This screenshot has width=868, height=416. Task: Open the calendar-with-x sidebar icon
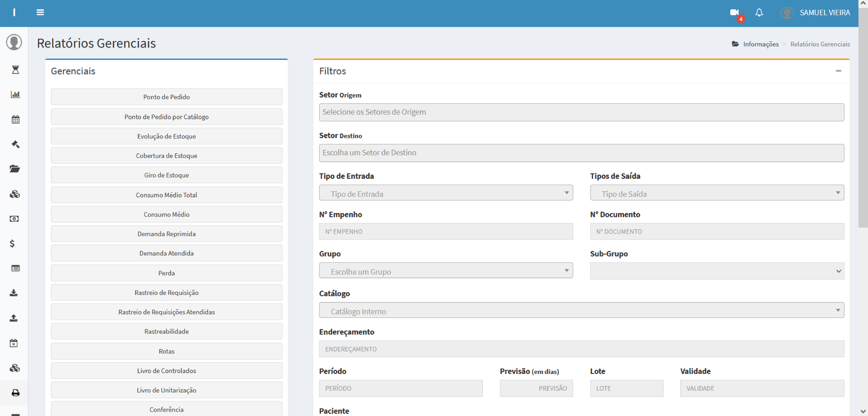coord(13,343)
